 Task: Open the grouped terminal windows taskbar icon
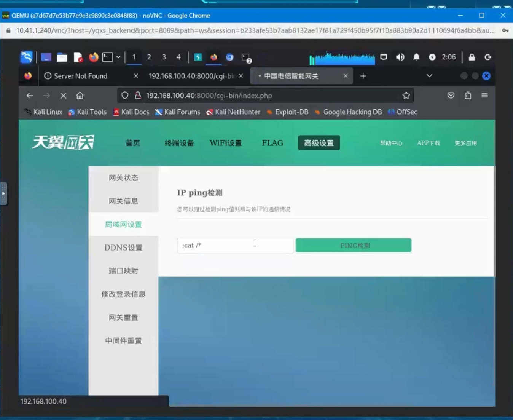tap(246, 57)
